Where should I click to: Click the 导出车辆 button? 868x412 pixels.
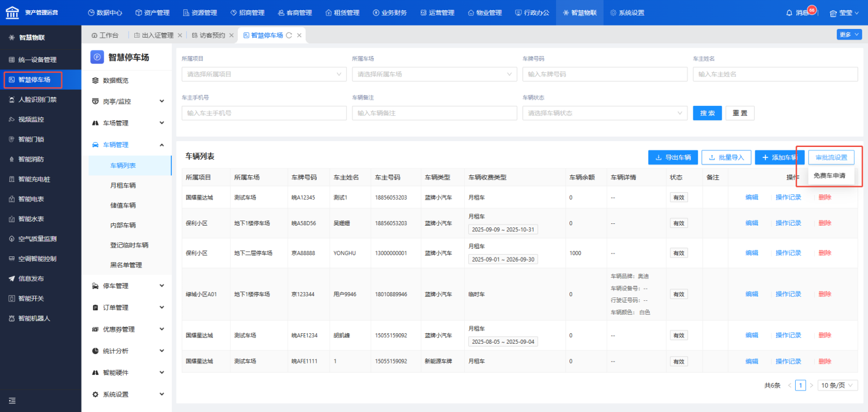672,157
